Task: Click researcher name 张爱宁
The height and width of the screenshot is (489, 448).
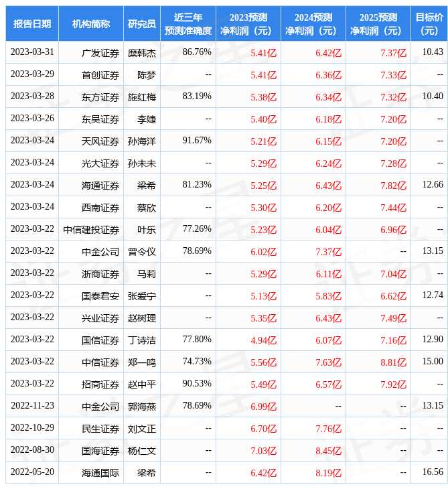Action: [x=142, y=296]
